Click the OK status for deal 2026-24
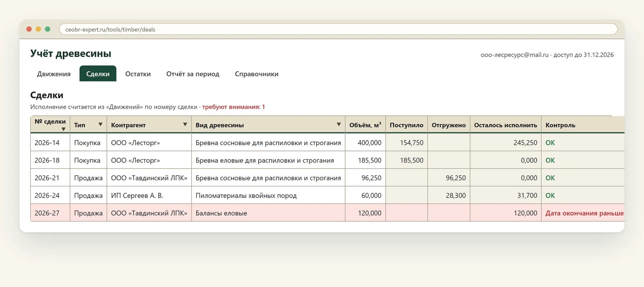The image size is (644, 287). click(x=550, y=195)
